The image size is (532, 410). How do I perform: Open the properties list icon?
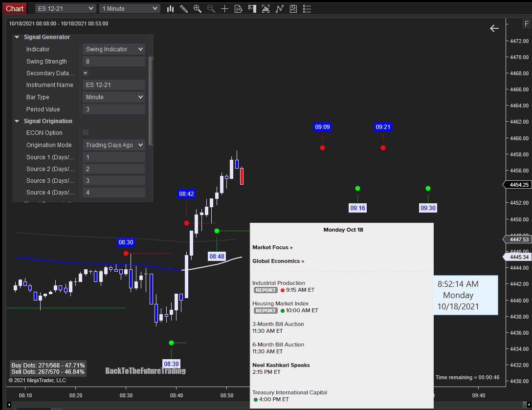(307, 9)
